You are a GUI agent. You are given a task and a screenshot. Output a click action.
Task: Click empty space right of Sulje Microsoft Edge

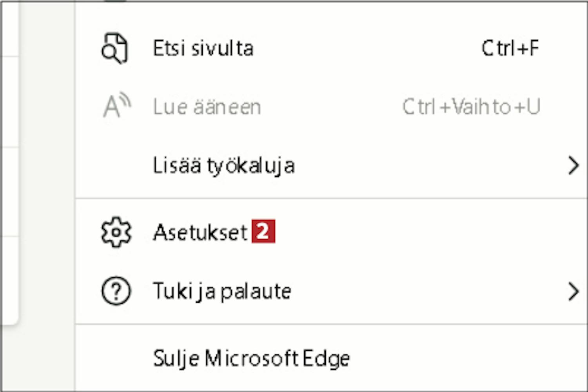[466, 358]
